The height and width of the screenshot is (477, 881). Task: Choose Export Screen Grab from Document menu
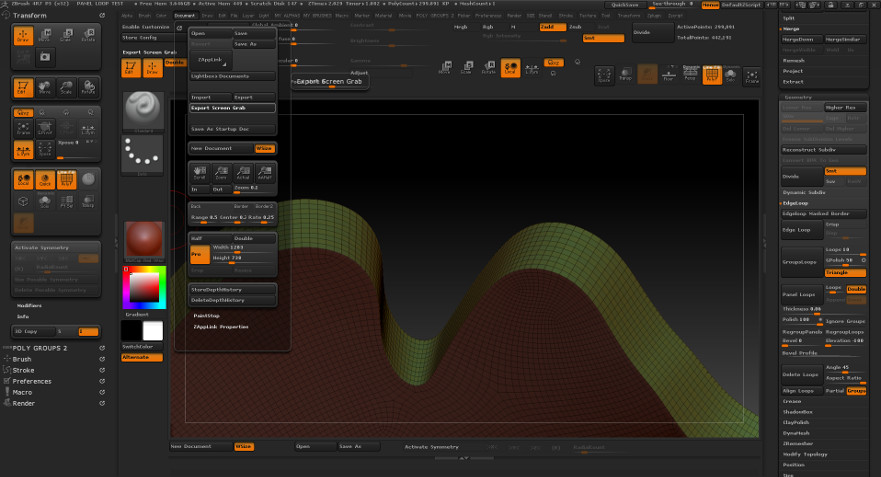click(x=232, y=107)
